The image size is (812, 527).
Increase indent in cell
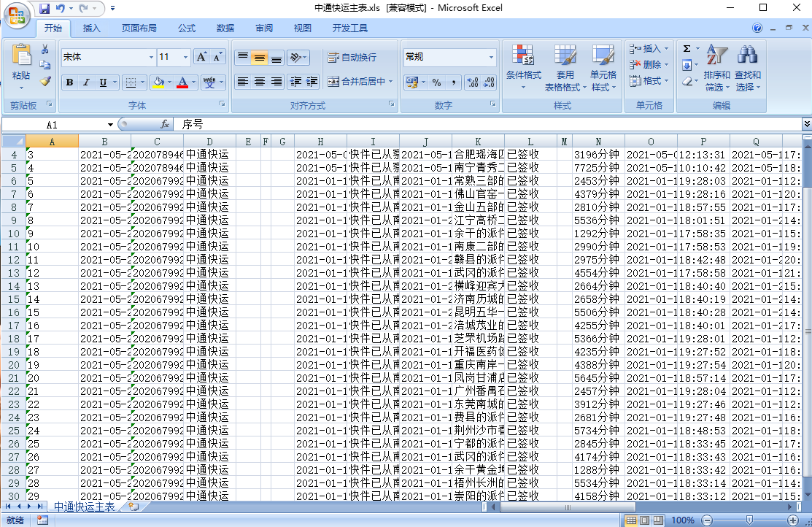pos(312,81)
